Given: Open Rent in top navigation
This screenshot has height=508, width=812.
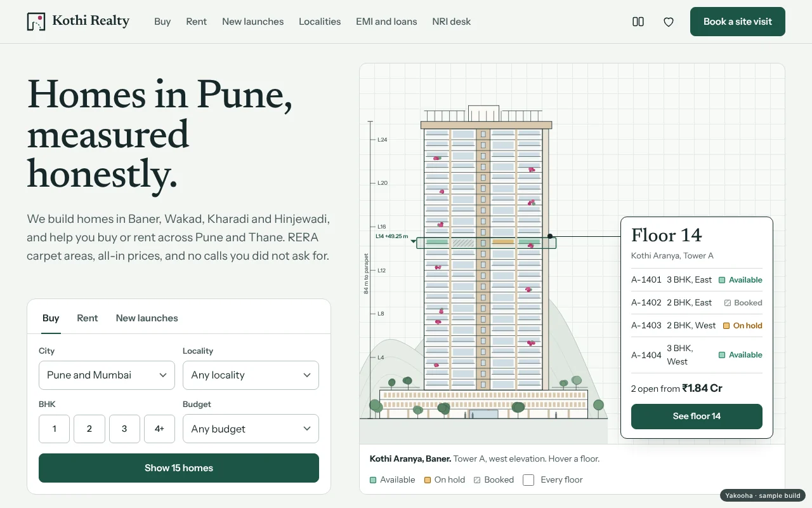Looking at the screenshot, I should click(197, 22).
